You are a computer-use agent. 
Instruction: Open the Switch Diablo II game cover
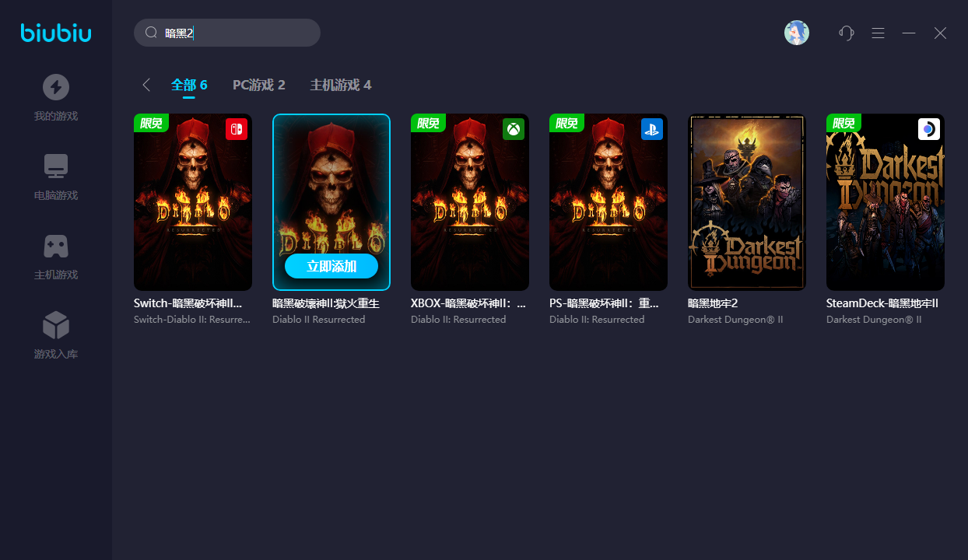point(193,202)
